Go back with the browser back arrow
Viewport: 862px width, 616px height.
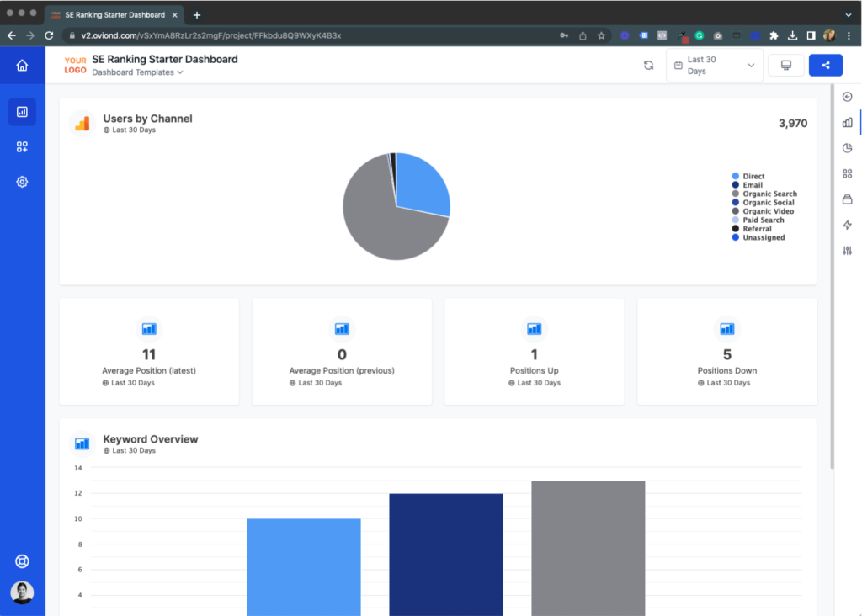pos(12,35)
